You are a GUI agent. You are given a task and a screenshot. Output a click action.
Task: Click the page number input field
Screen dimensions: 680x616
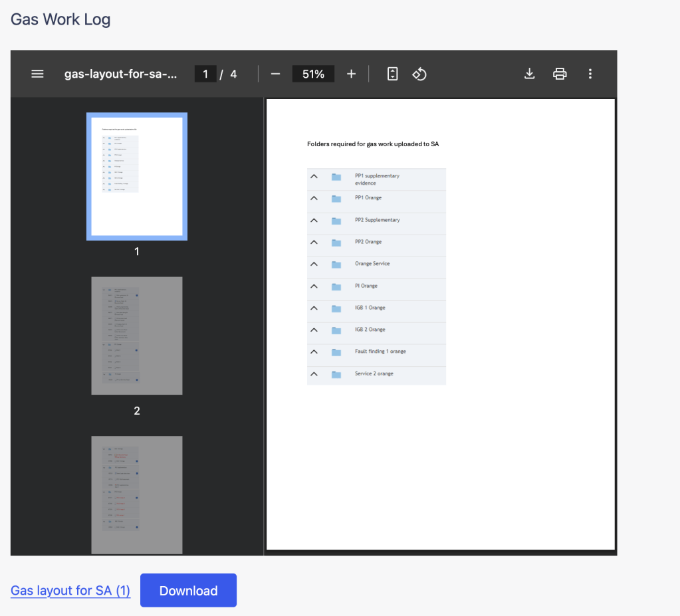point(205,74)
